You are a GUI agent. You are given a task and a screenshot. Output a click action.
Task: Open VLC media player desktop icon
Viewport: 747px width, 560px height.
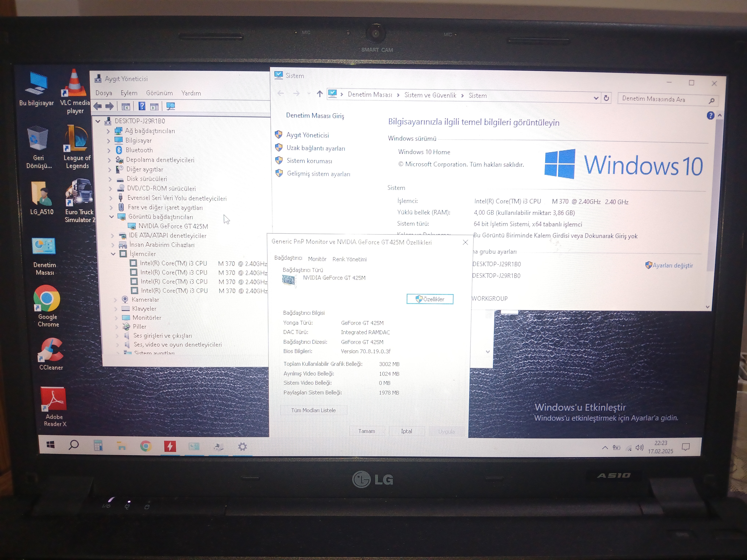click(x=75, y=91)
